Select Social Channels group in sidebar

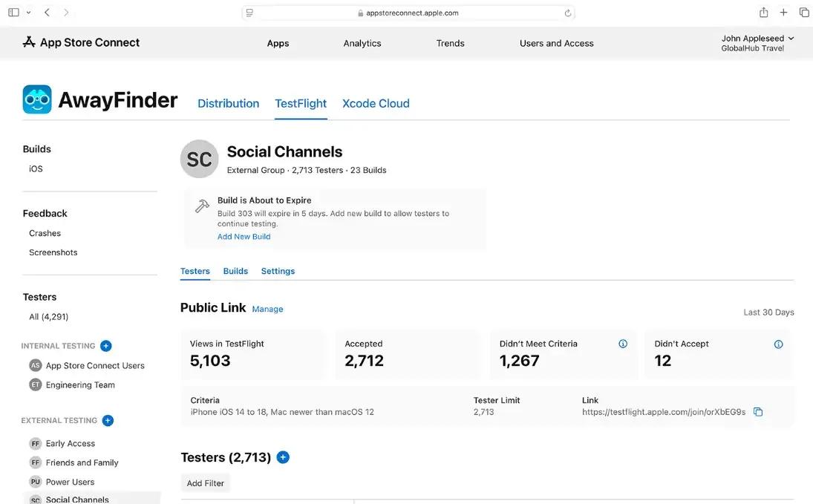[x=92, y=499]
